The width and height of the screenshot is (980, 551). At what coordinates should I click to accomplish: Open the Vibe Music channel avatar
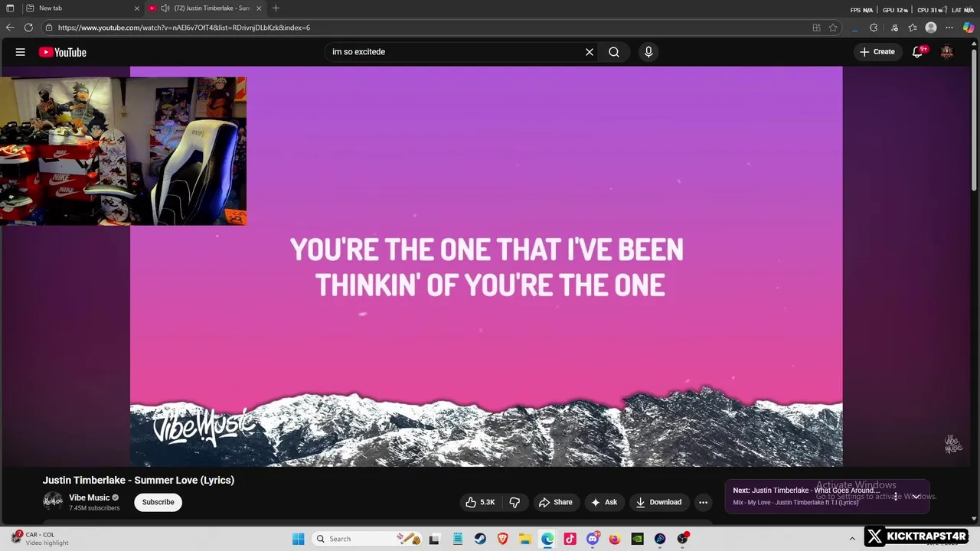point(53,502)
